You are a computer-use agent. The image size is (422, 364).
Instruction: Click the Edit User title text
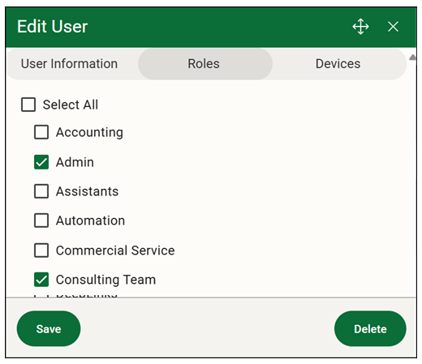click(52, 27)
